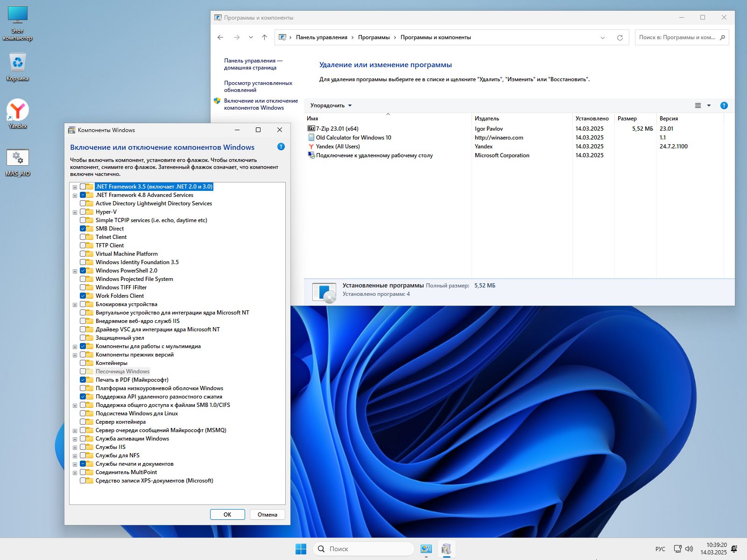Open the Control Panel taskbar icon
The width and height of the screenshot is (747, 560).
(426, 549)
